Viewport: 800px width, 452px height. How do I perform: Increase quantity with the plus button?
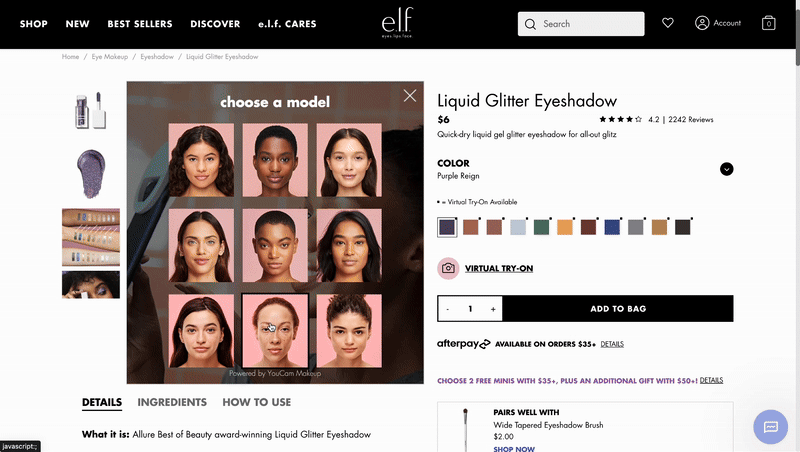493,309
